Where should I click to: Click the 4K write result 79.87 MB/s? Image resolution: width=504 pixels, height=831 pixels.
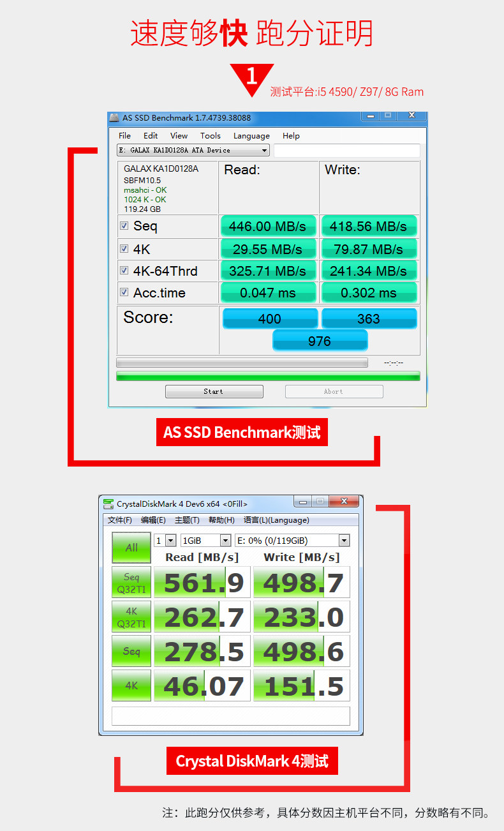click(x=369, y=249)
